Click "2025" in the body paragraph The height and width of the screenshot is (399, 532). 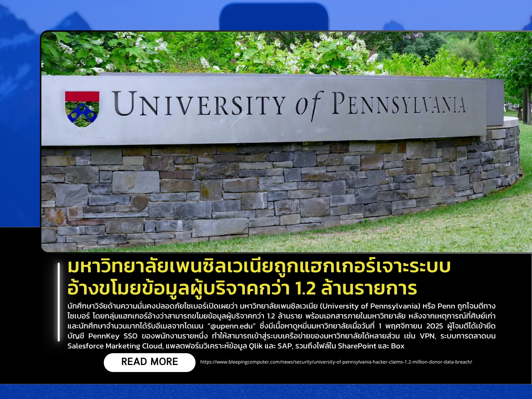pos(434,326)
